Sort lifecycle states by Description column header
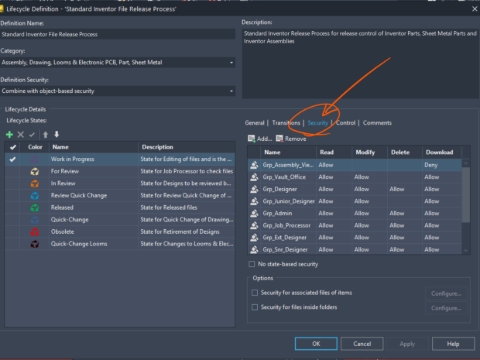This screenshot has width=480, height=360. coord(187,147)
